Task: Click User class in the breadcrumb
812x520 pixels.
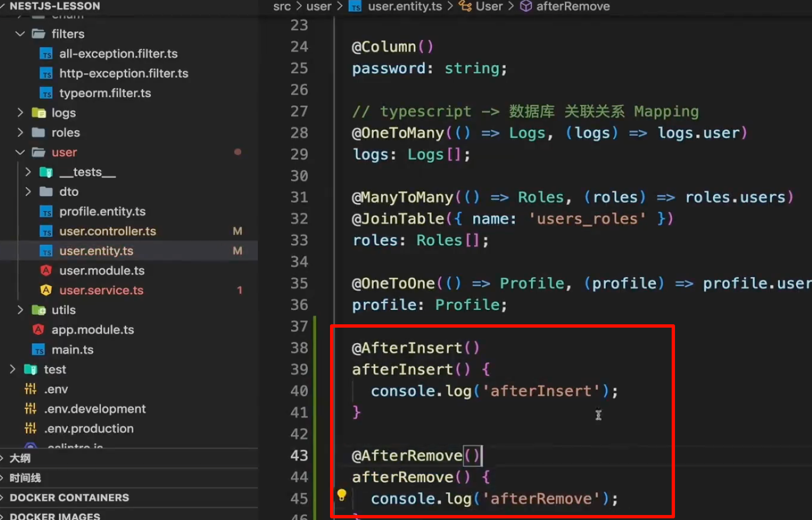Action: (489, 7)
